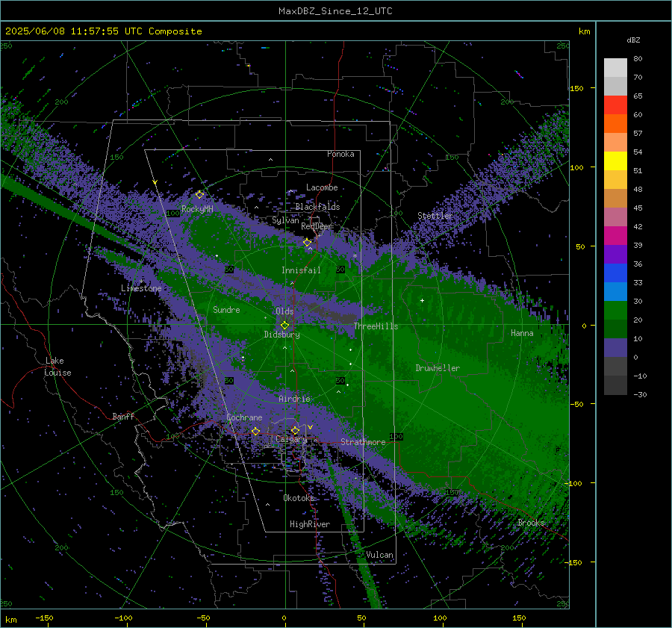This screenshot has width=672, height=628.
Task: Click the Airdrie city label
Action: click(x=294, y=399)
